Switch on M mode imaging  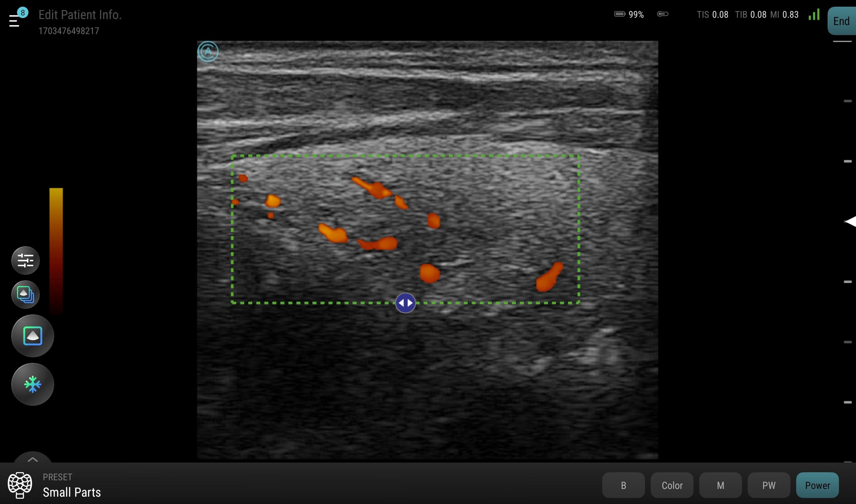click(x=721, y=485)
